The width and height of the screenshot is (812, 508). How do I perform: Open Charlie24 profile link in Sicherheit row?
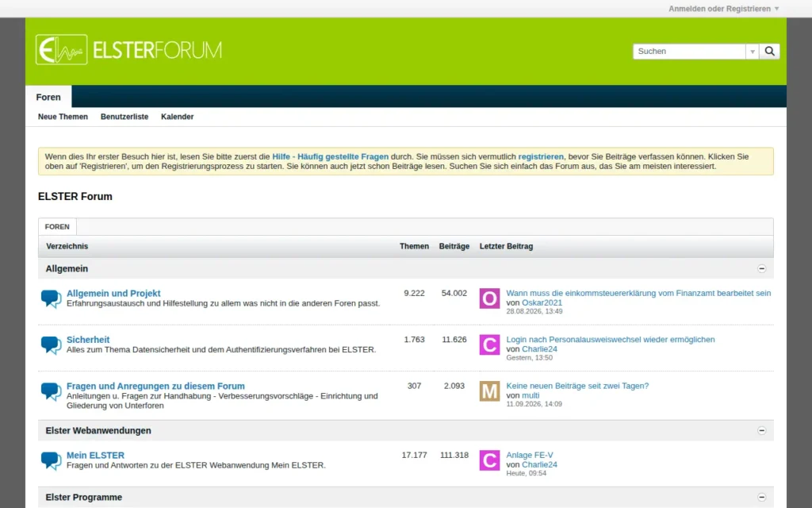tap(539, 349)
